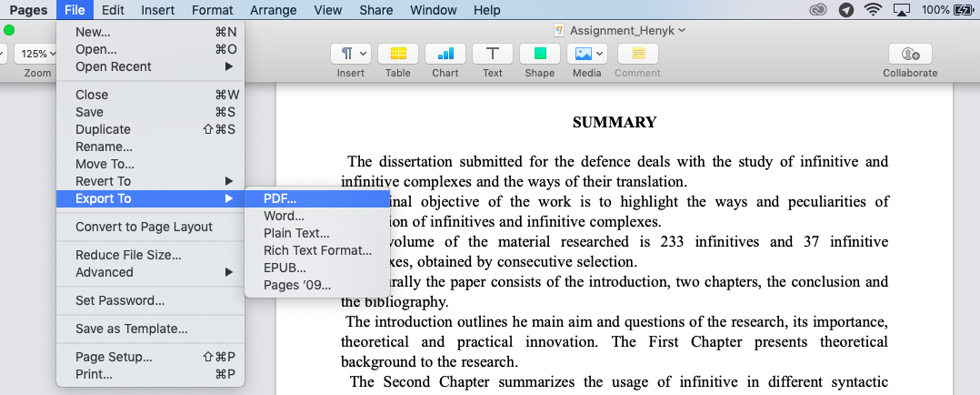980x395 pixels.
Task: Check the 100% battery status
Action: click(x=947, y=10)
